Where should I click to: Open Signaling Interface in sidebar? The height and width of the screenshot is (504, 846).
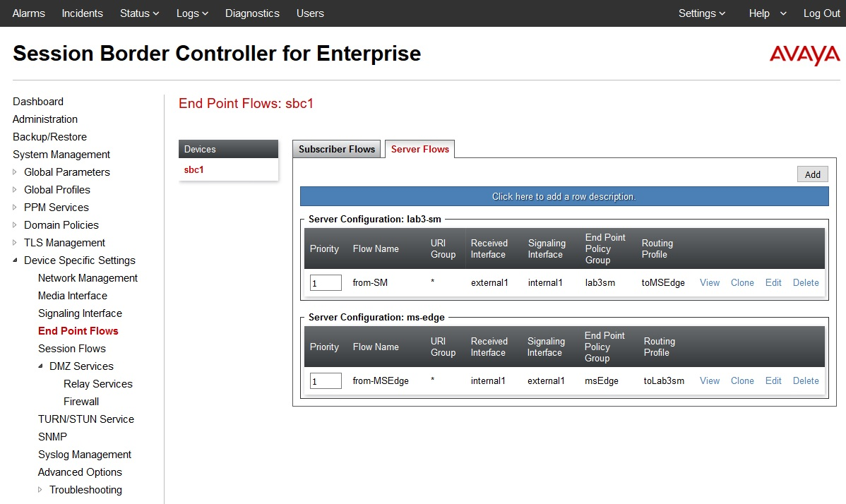click(x=80, y=313)
